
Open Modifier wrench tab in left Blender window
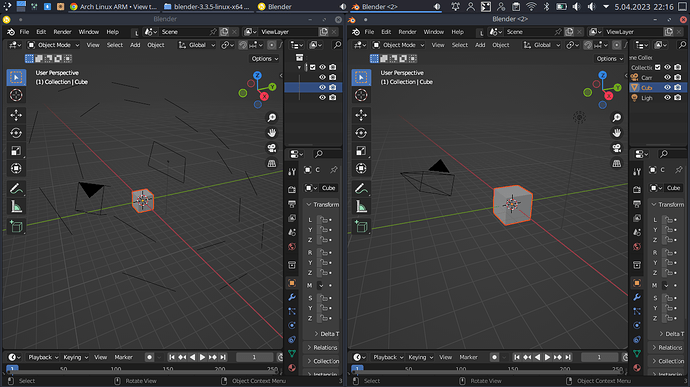point(292,298)
